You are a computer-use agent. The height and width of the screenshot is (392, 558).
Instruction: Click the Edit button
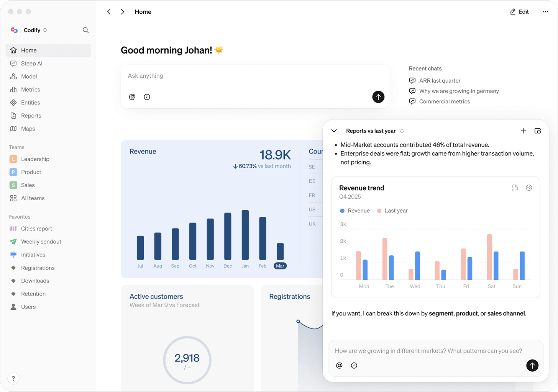click(519, 12)
